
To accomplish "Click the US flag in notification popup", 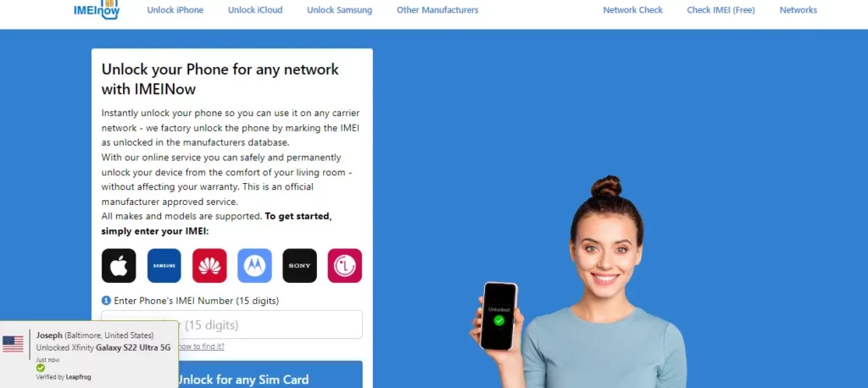I will tap(13, 344).
